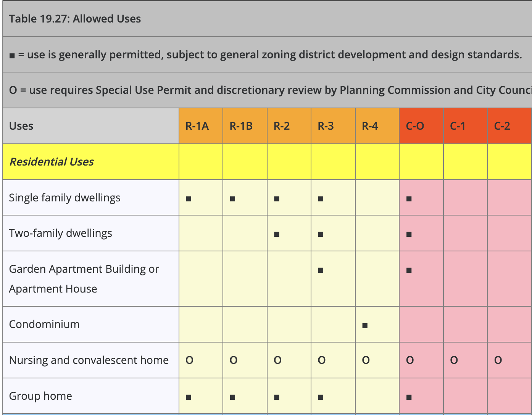The image size is (532, 415).
Task: Click Single family dwellings R-3 square marker
Action: [x=321, y=199]
